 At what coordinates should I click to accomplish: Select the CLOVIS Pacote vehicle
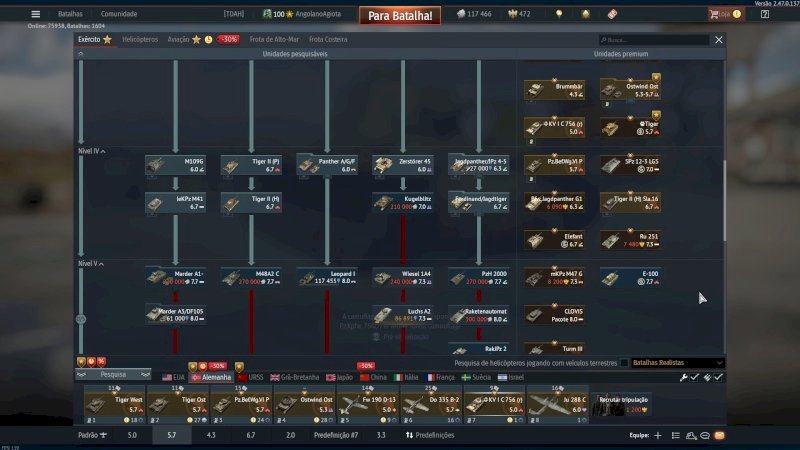click(555, 315)
